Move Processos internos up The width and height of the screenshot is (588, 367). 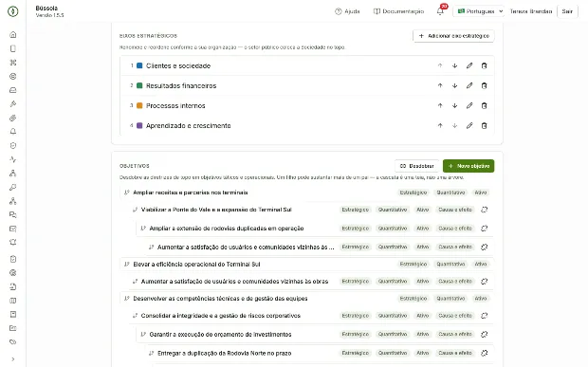(440, 105)
